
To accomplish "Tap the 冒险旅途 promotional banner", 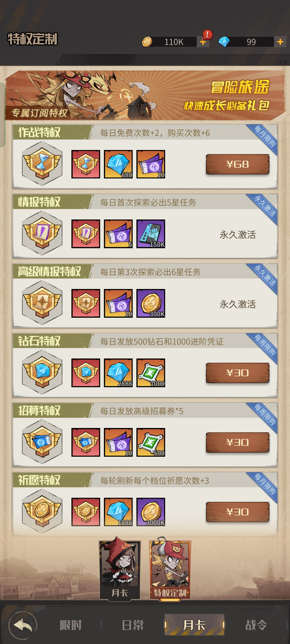I will click(x=145, y=96).
